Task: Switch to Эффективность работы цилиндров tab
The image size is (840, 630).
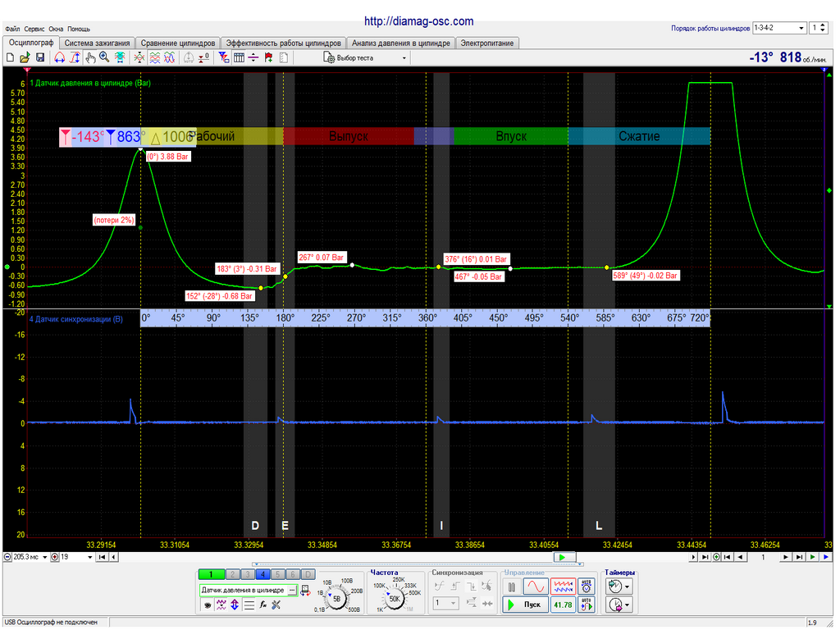Action: (283, 43)
